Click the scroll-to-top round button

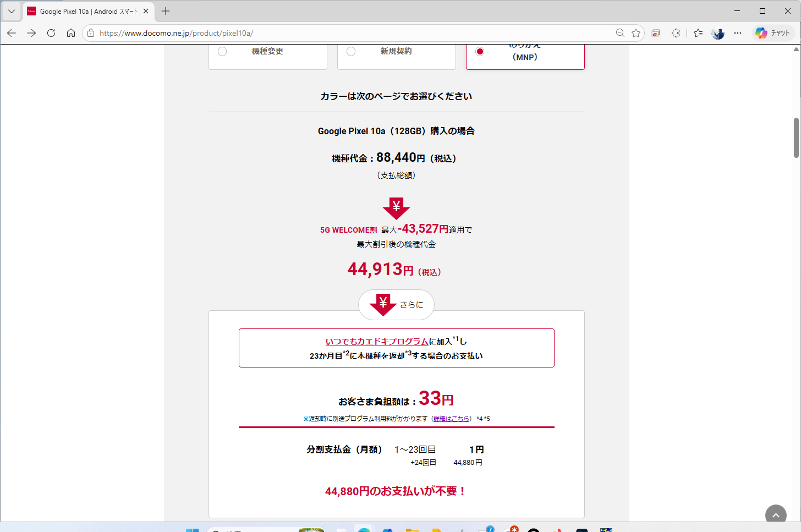776,515
